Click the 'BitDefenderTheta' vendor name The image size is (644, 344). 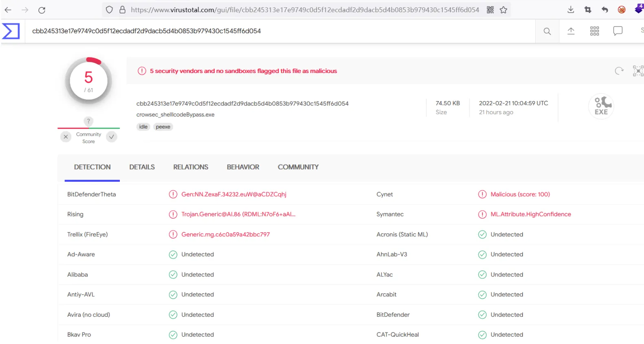(x=91, y=194)
